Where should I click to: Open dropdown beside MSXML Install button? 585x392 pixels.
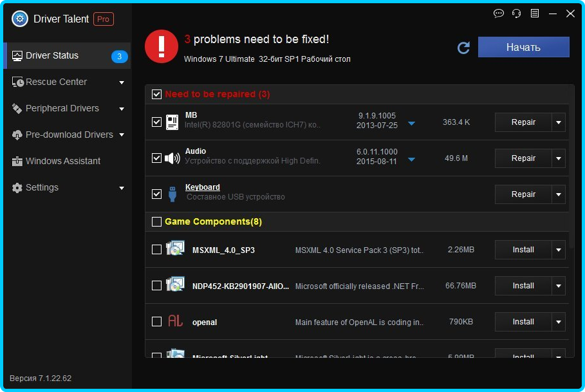coord(559,250)
